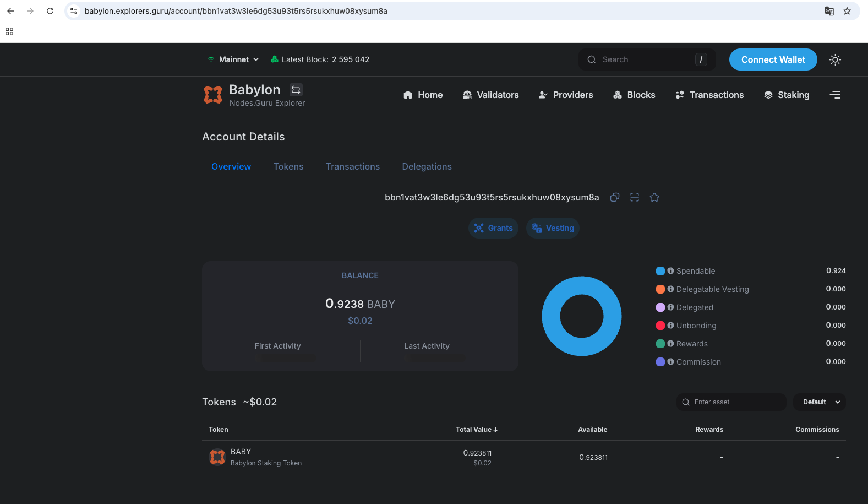Viewport: 868px width, 504px height.
Task: Open the Staking menu item
Action: point(787,95)
